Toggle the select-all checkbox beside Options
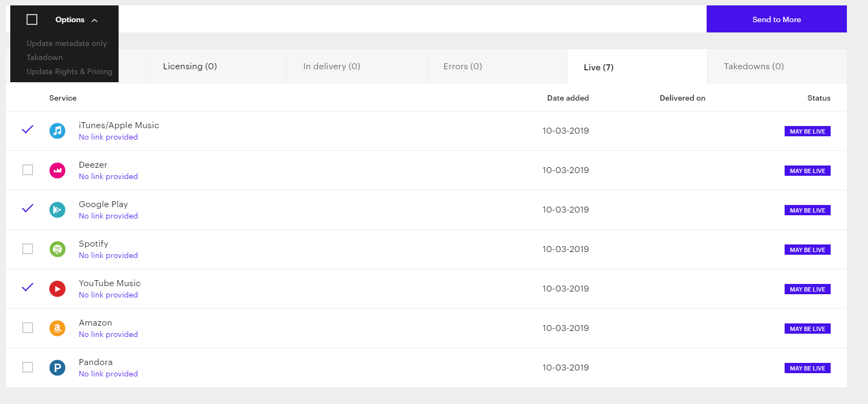Screen dimensions: 868x404 32,19
